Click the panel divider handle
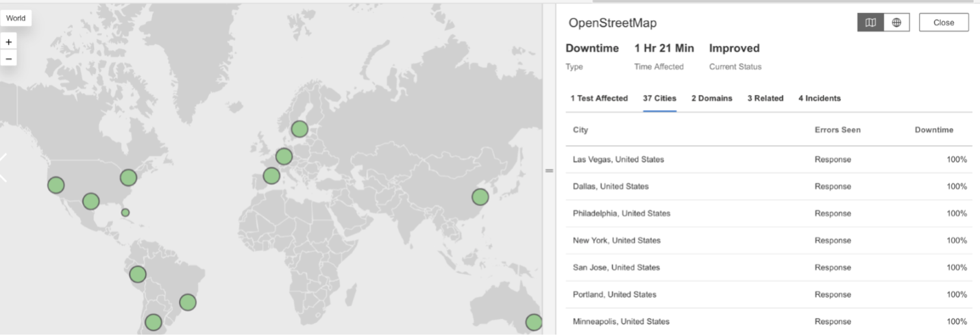The height and width of the screenshot is (336, 980). (x=549, y=170)
